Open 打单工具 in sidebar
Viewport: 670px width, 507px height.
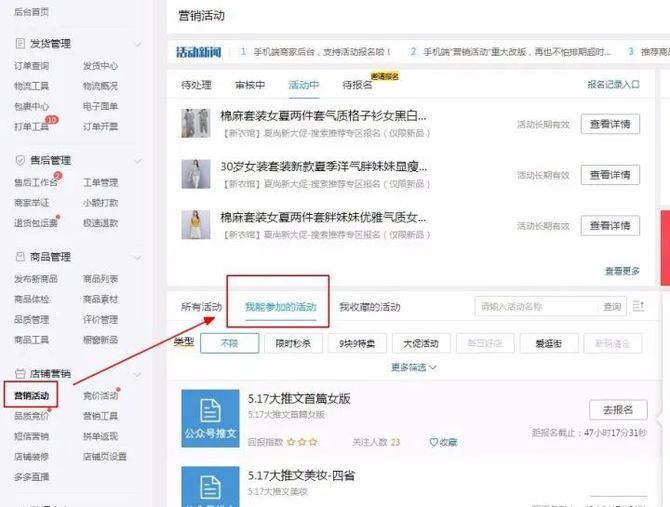pos(31,126)
